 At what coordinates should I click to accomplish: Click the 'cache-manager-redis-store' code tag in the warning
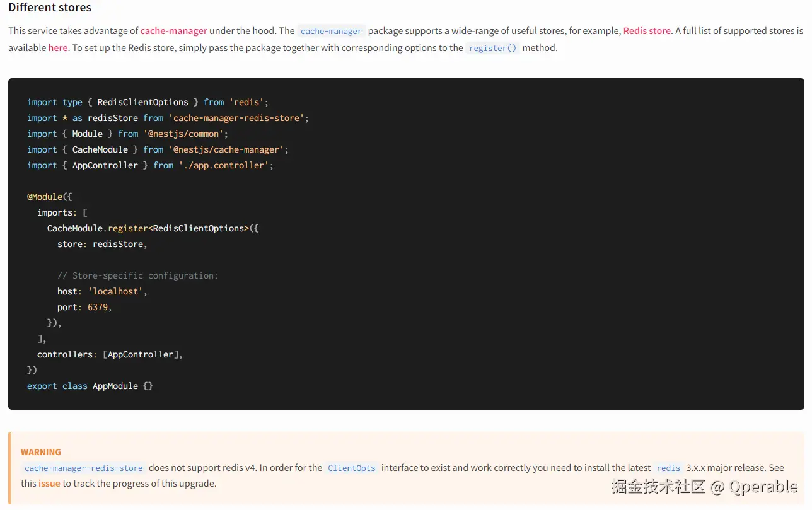(84, 468)
